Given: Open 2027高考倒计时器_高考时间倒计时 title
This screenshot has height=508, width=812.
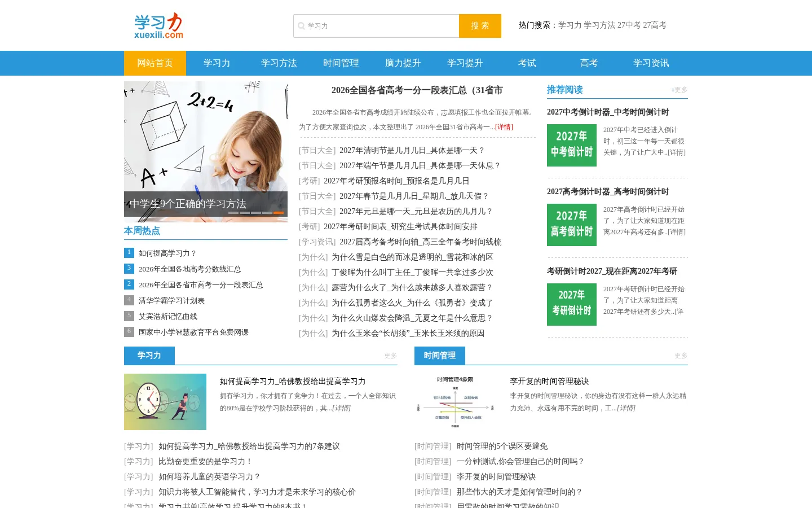Looking at the screenshot, I should tap(608, 192).
